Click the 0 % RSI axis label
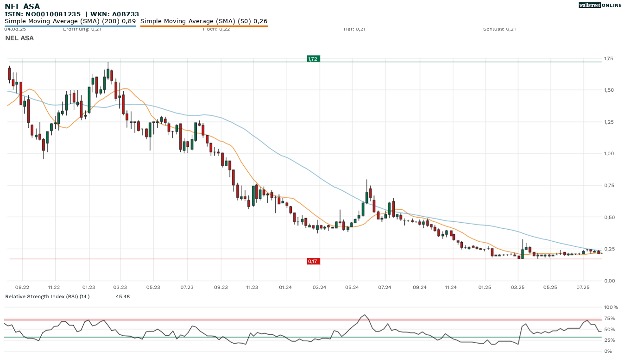Viewport: 625px width, 364px height. (608, 351)
